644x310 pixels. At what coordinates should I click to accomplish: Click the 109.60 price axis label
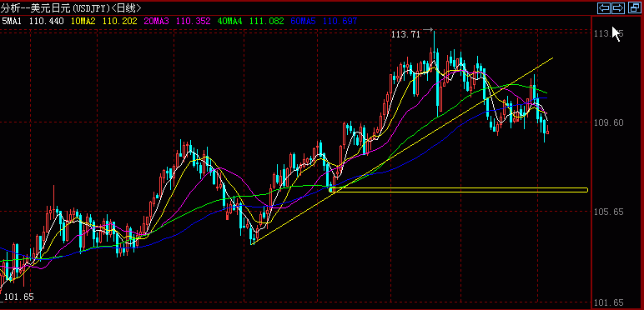pyautogui.click(x=609, y=122)
